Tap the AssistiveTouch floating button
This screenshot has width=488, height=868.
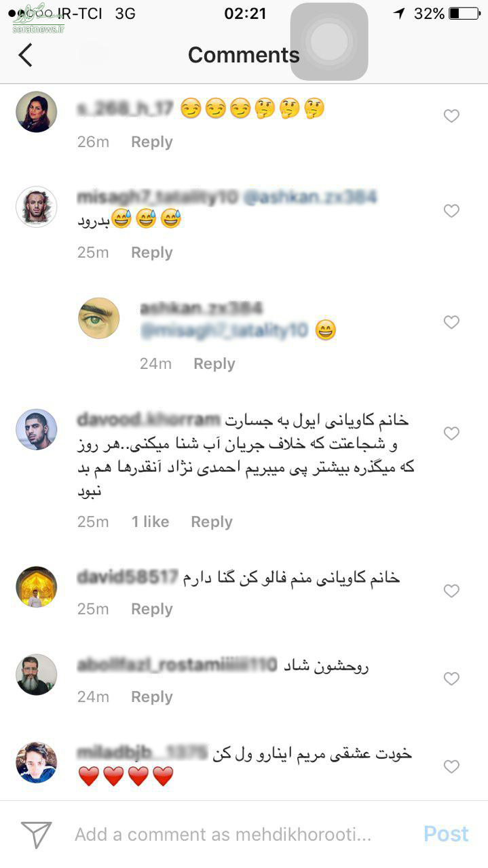click(x=329, y=42)
